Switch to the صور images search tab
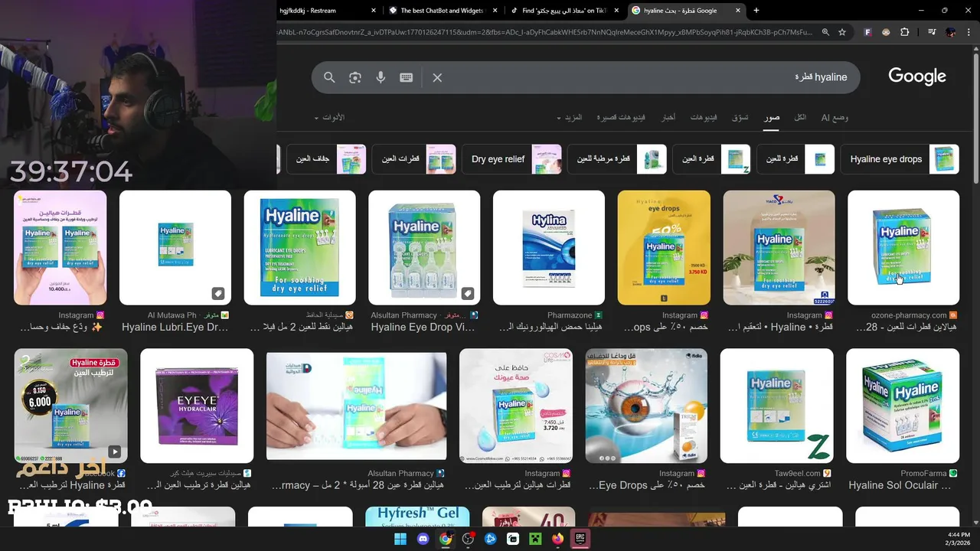This screenshot has height=551, width=980. click(772, 117)
